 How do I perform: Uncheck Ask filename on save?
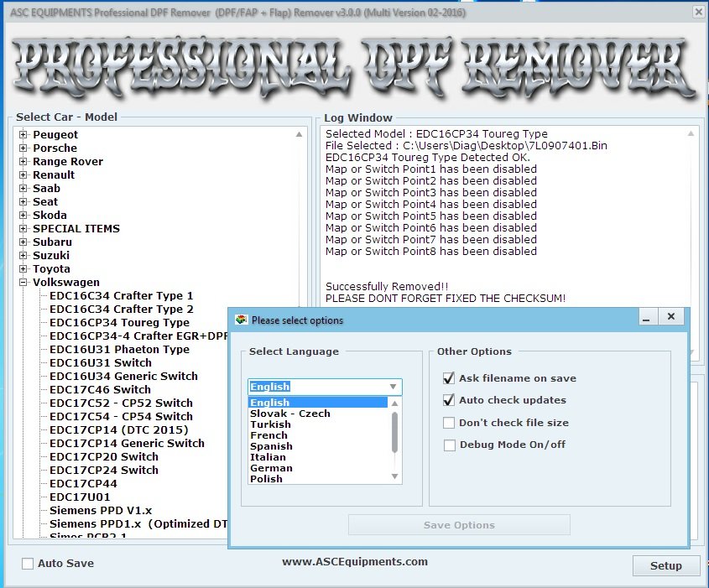(449, 378)
